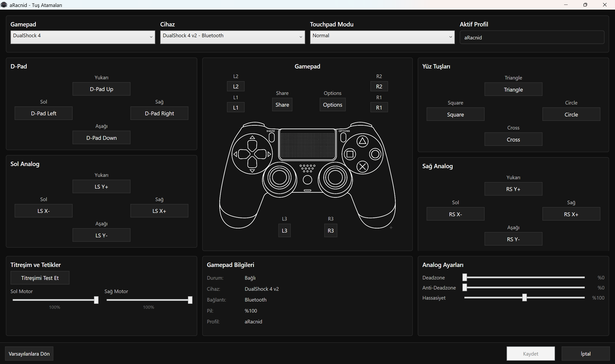Open the Cihaz dropdown showing DualShock 4 v2 - Bluetooth

click(x=233, y=37)
